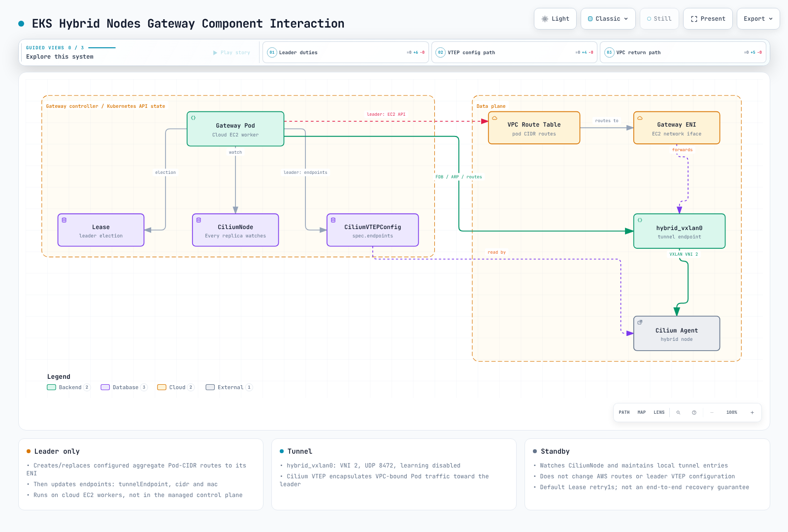This screenshot has width=788, height=532.
Task: Click the 'read by' edge label
Action: 496,252
